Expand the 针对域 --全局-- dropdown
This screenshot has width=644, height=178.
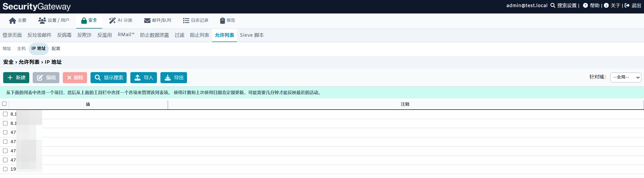626,77
